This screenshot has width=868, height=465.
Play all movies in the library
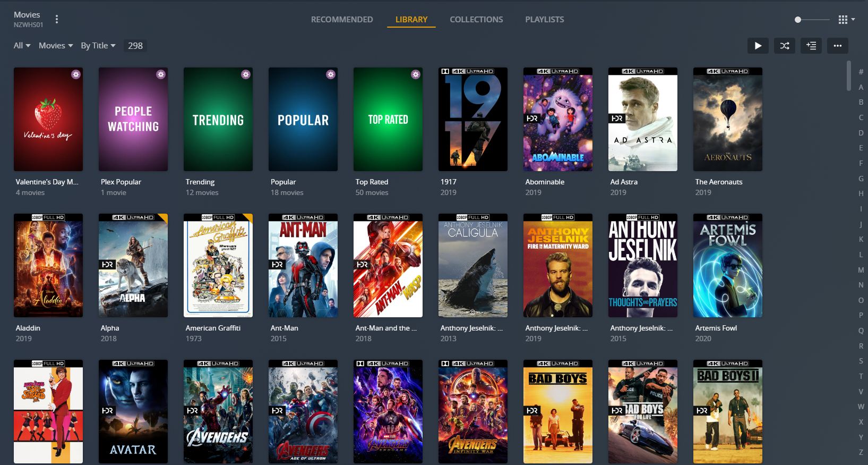point(758,46)
